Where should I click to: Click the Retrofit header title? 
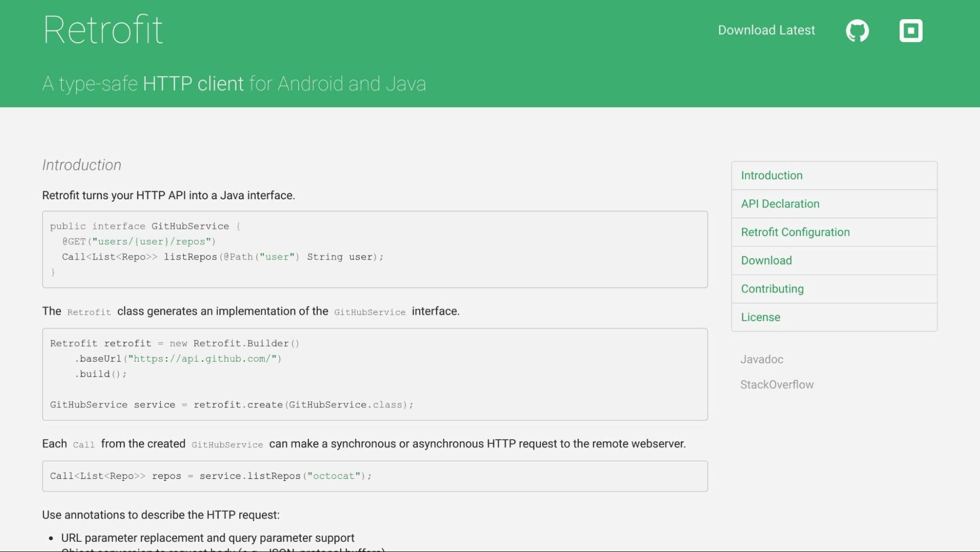coord(102,28)
